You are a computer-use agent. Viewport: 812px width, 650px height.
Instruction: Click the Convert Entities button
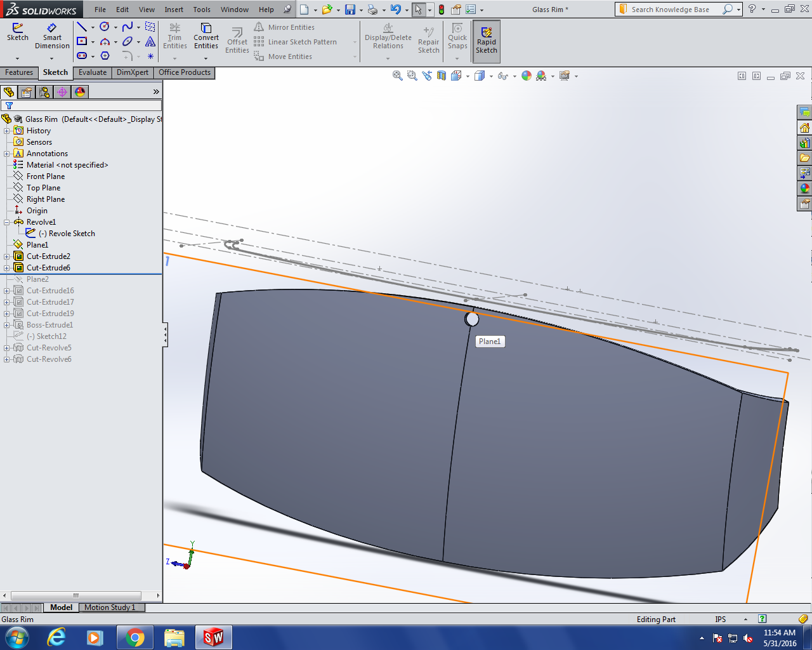[206, 36]
